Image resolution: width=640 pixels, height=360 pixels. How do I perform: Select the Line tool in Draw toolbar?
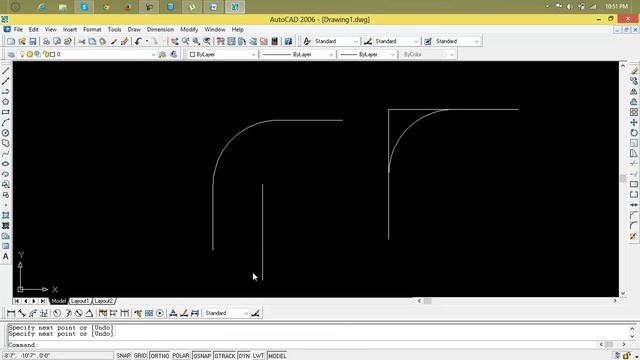pyautogui.click(x=6, y=71)
